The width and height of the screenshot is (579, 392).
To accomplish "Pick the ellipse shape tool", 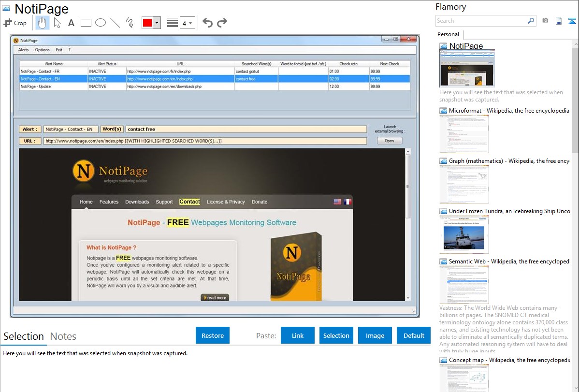I will 101,23.
